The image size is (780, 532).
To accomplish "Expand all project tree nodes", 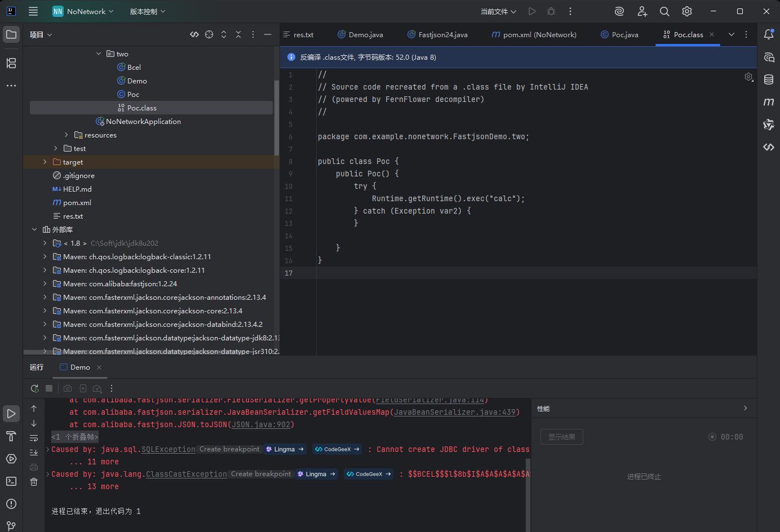I will pyautogui.click(x=224, y=34).
